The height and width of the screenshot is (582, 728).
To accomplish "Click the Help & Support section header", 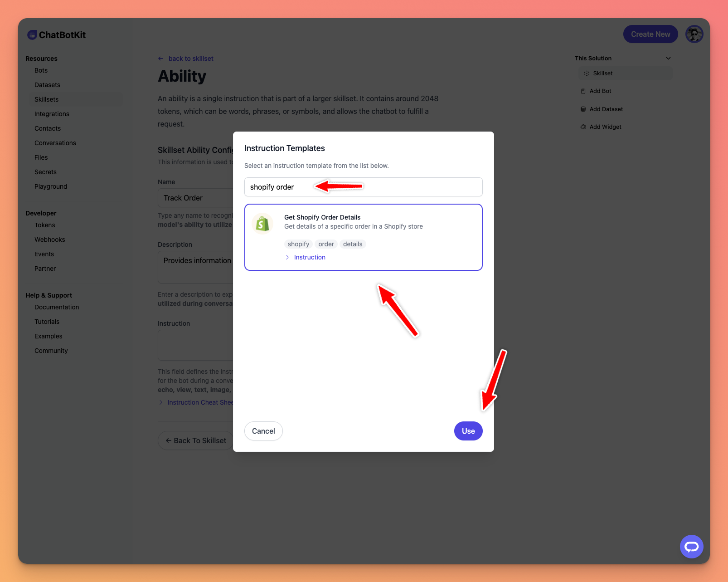I will [49, 295].
